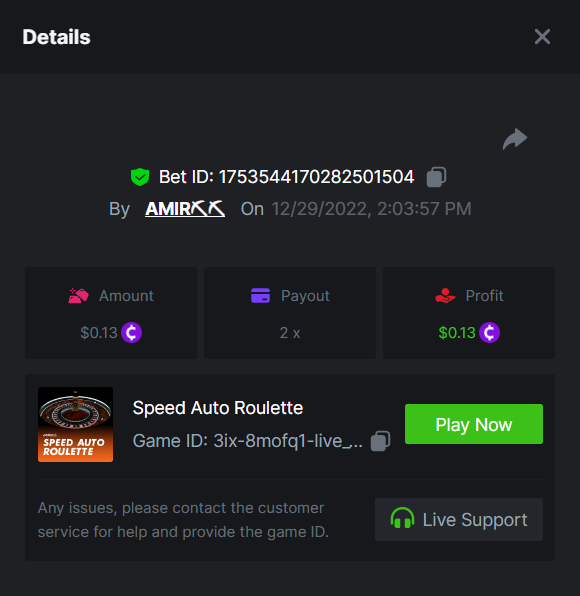Open Live Support chat
Image resolution: width=580 pixels, height=596 pixels.
(459, 520)
